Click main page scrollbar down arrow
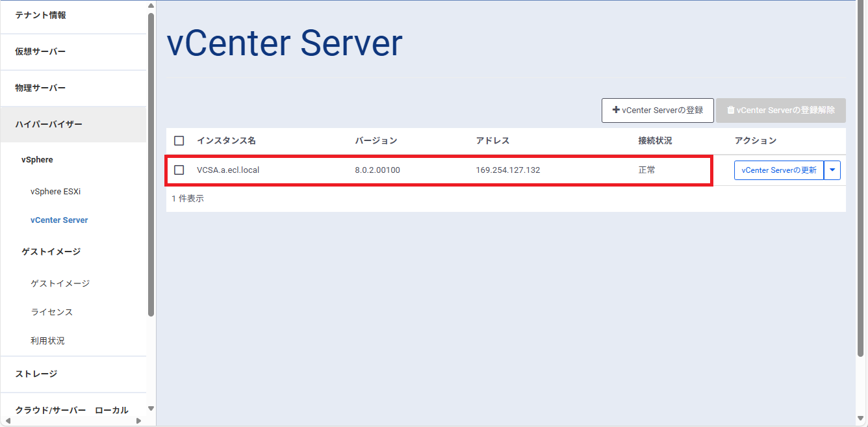Screen dimensions: 868x427 pyautogui.click(x=862, y=419)
